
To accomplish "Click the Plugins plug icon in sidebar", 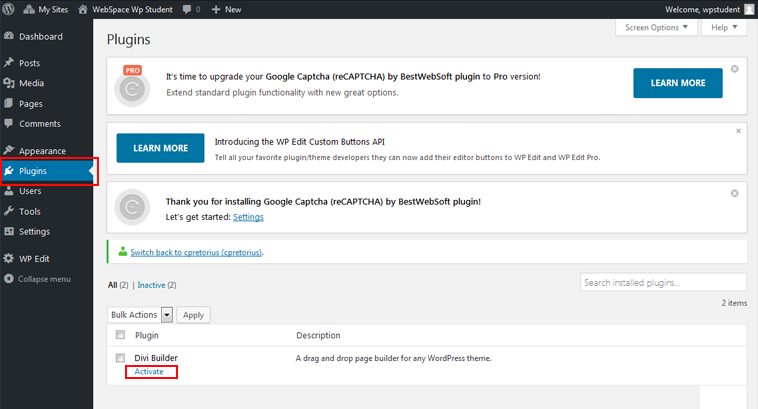I will tap(9, 170).
